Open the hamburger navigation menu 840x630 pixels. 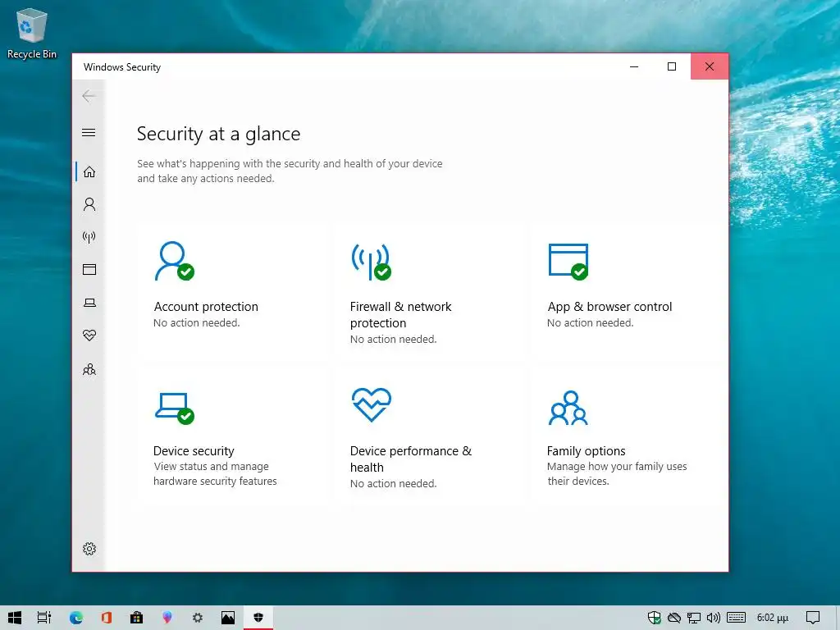(89, 132)
